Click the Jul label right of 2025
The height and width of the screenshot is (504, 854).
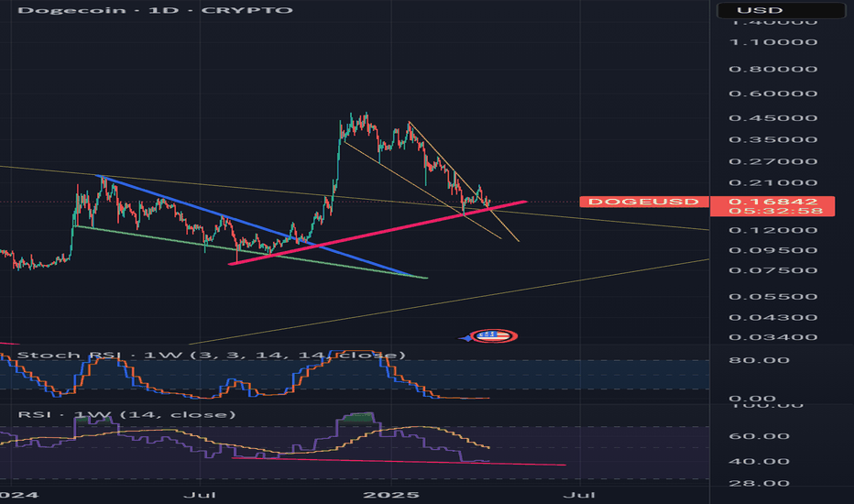point(579,495)
